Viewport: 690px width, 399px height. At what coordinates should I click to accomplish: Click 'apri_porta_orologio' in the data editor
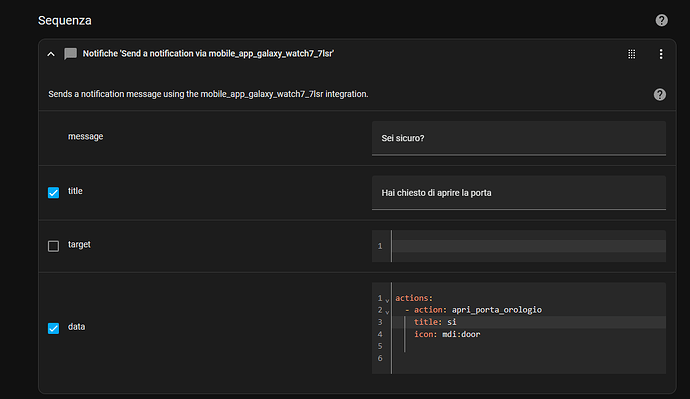pyautogui.click(x=496, y=310)
